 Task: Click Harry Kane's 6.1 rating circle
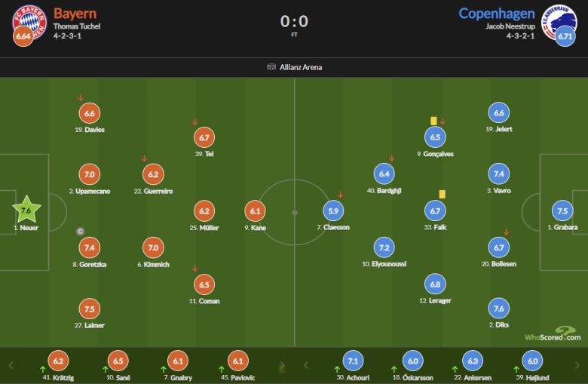(255, 210)
